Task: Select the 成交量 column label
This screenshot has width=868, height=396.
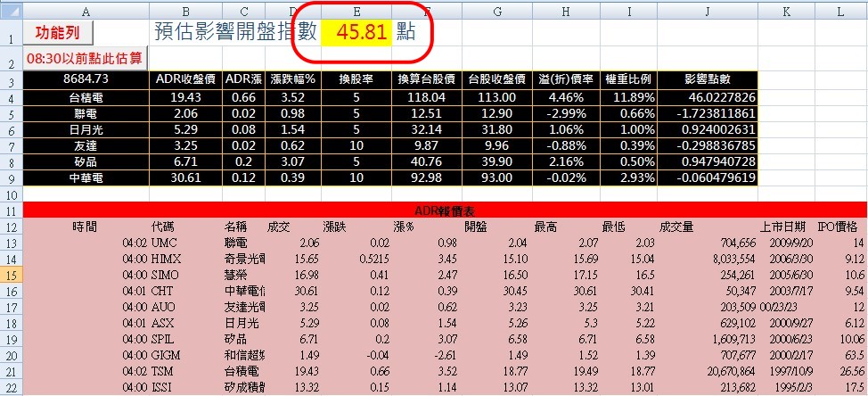Action: 676,227
